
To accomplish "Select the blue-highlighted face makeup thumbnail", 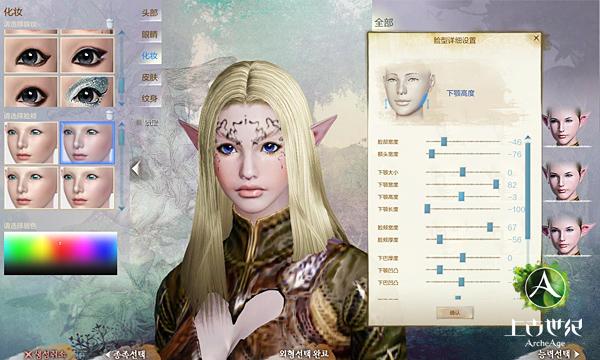I will (87, 143).
